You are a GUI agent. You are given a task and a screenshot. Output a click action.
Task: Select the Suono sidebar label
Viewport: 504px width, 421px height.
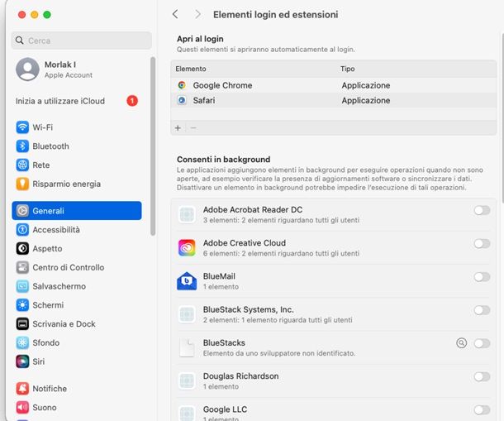click(x=45, y=407)
